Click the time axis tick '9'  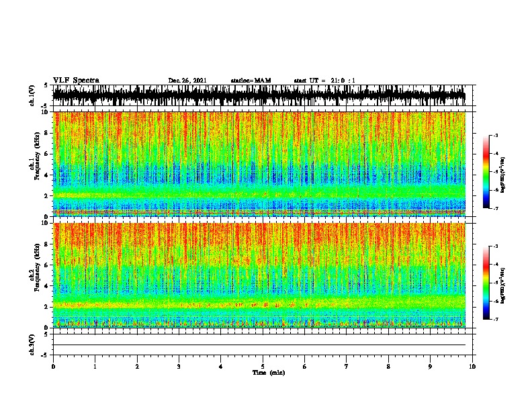430,367
